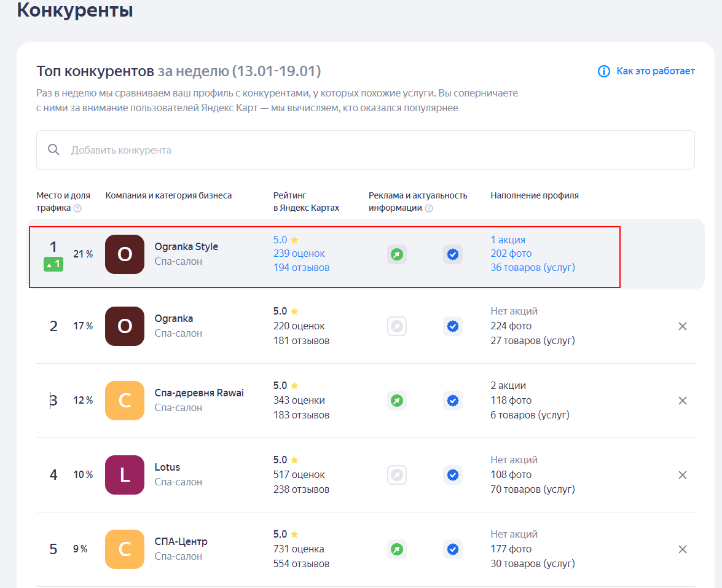The height and width of the screenshot is (588, 722).
Task: Click the 'Наполнение профиля' column header
Action: (534, 195)
